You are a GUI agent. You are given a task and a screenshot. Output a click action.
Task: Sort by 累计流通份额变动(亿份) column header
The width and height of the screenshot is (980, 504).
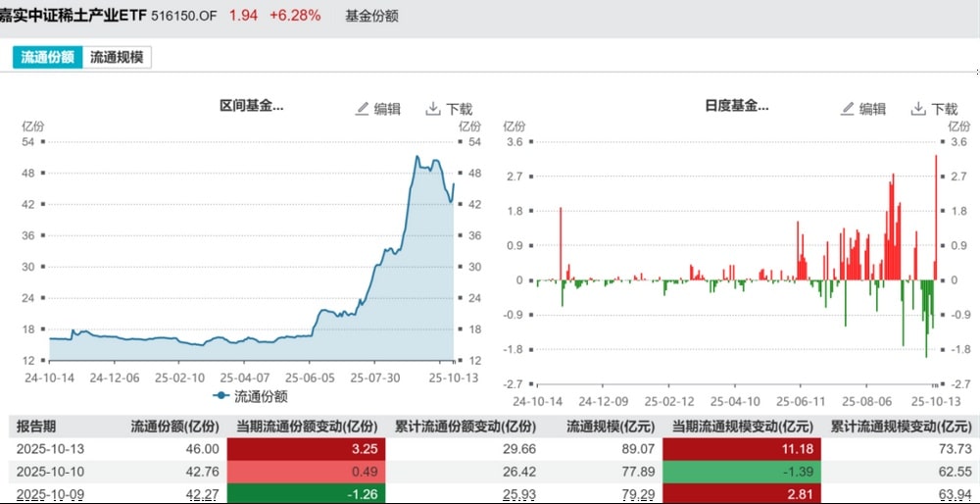(465, 427)
